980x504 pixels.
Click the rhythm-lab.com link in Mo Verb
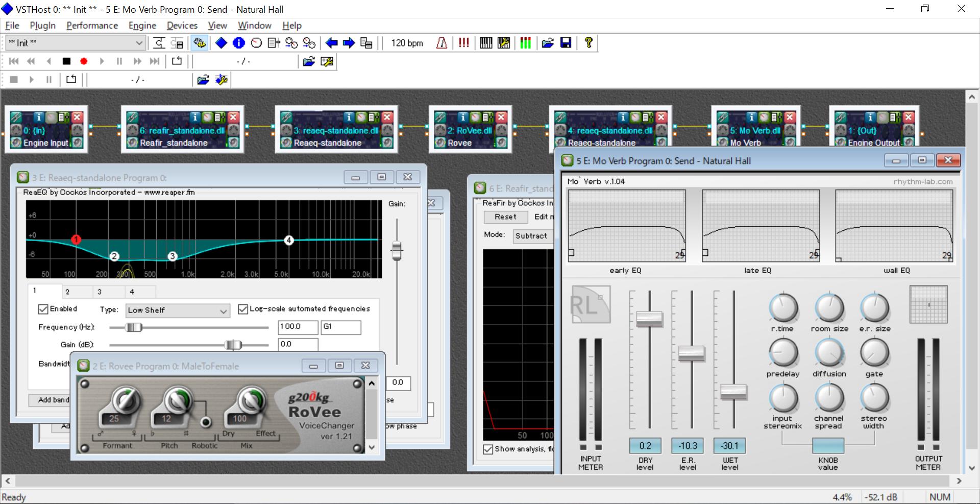tap(923, 181)
